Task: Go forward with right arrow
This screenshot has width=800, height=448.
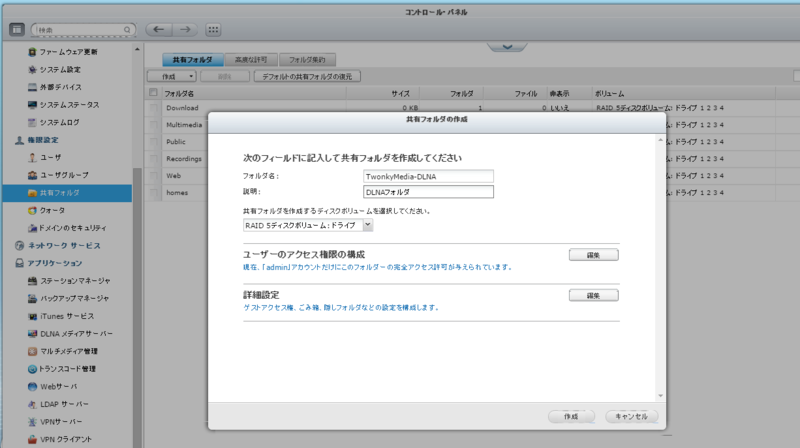Action: pyautogui.click(x=185, y=30)
